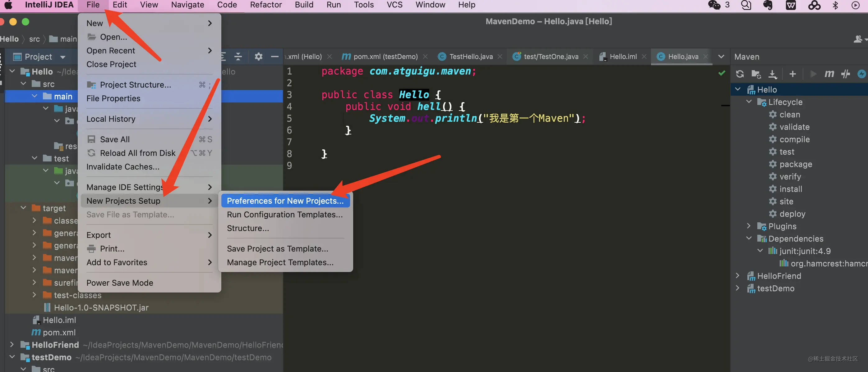This screenshot has height=372, width=868.
Task: Hide the Project tool window
Action: (x=275, y=57)
